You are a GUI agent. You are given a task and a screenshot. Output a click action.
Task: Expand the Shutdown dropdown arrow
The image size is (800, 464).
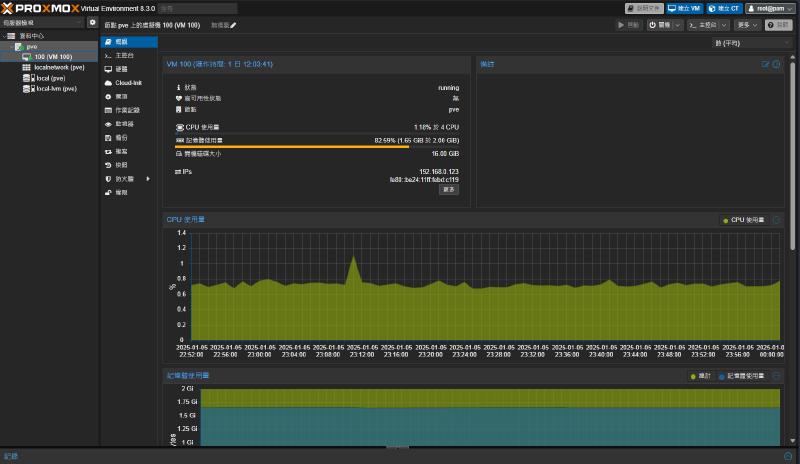tap(678, 25)
